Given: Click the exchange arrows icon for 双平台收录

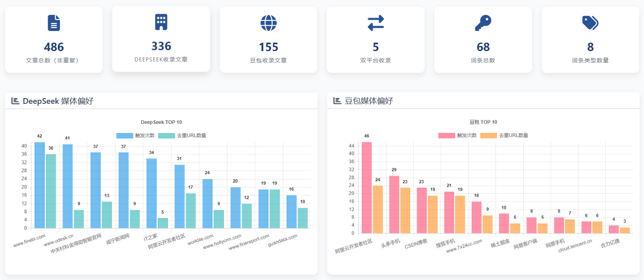Looking at the screenshot, I should (x=376, y=23).
